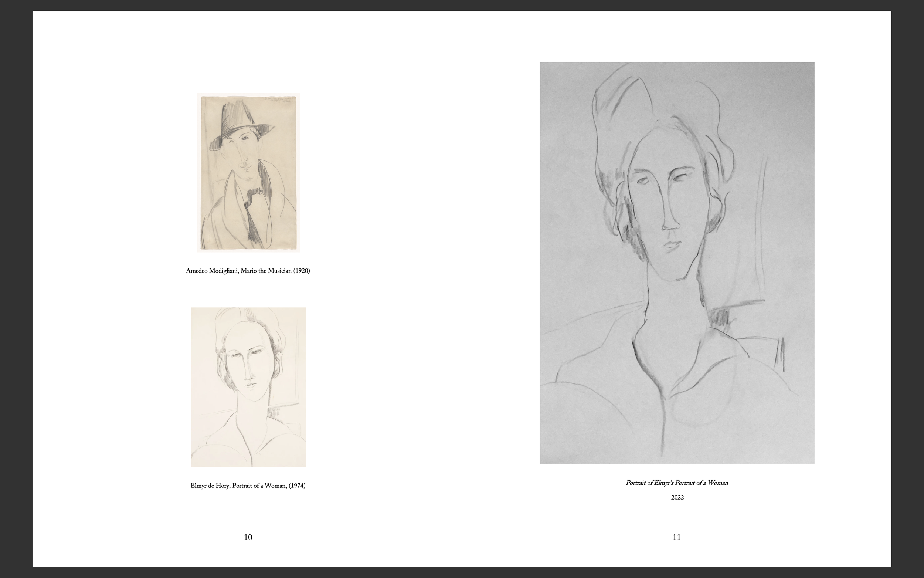
Task: Select the caption starting 'Amedeo Modigliani'
Action: (x=248, y=271)
